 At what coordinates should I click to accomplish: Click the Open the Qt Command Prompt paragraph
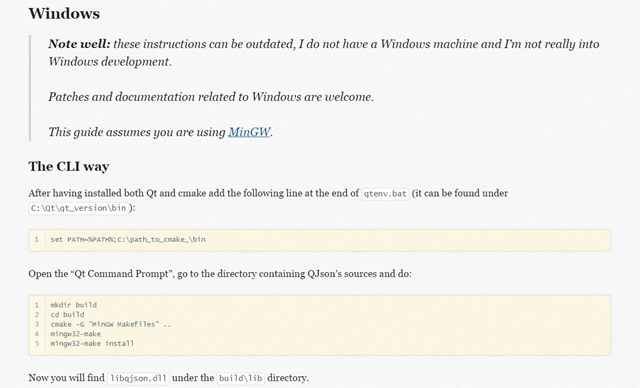220,274
